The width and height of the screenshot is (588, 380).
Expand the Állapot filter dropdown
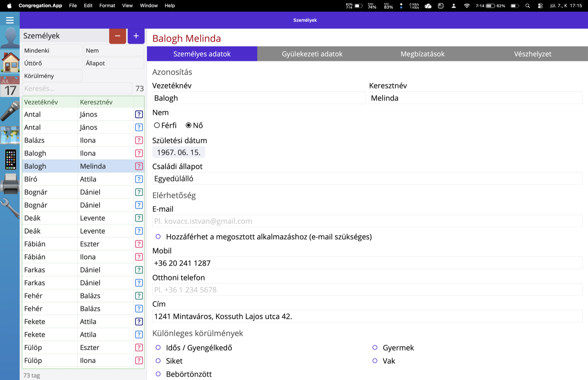114,63
